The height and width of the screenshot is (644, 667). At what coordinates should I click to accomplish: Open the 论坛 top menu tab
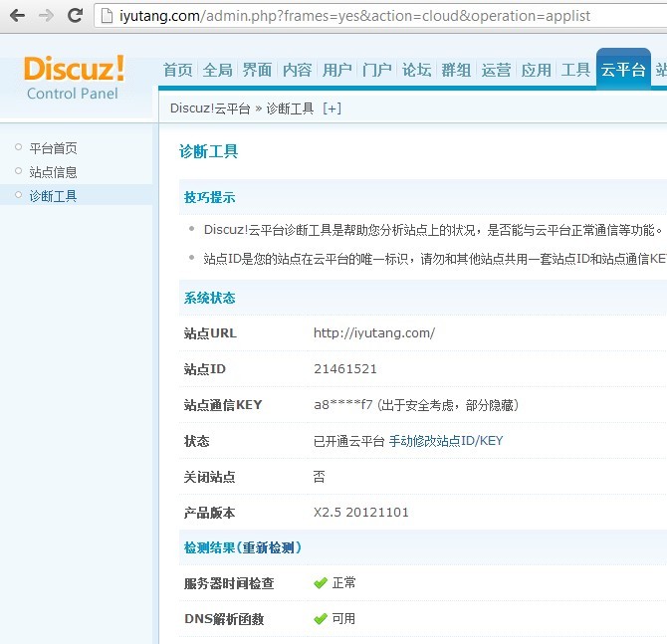[x=416, y=70]
